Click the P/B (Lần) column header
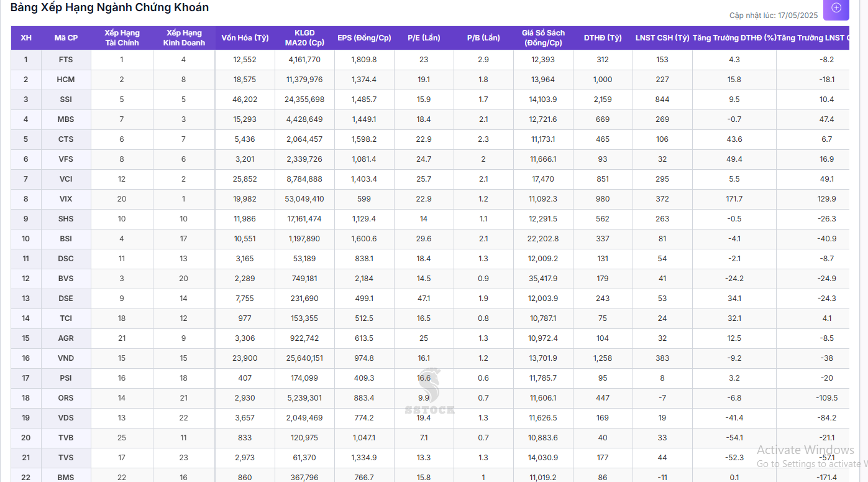This screenshot has height=482, width=868. (x=483, y=38)
